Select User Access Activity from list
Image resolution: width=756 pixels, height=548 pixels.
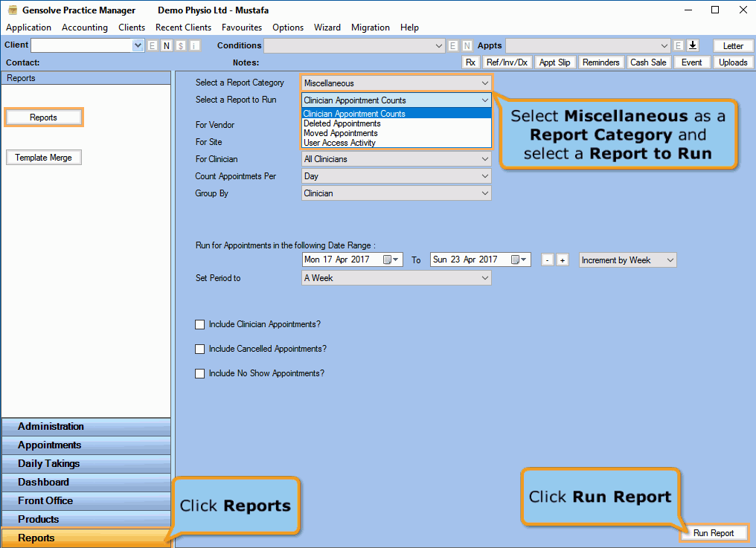coord(397,143)
